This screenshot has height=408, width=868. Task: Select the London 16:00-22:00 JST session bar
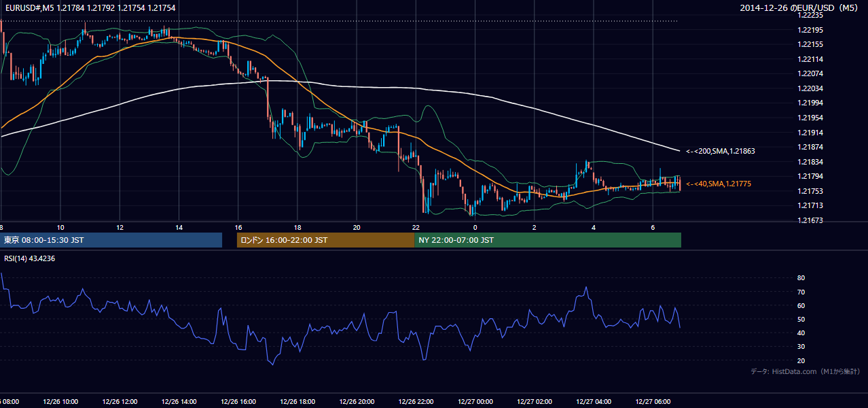(325, 240)
